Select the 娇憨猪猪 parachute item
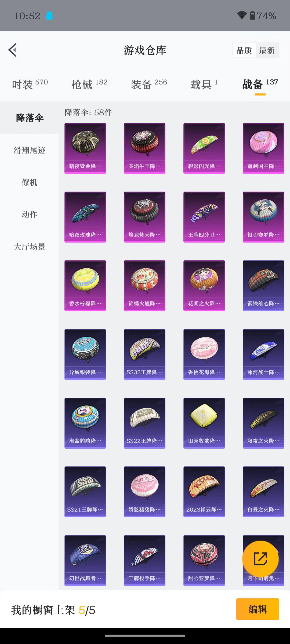Viewport: 290px width, 644px height. [144, 492]
